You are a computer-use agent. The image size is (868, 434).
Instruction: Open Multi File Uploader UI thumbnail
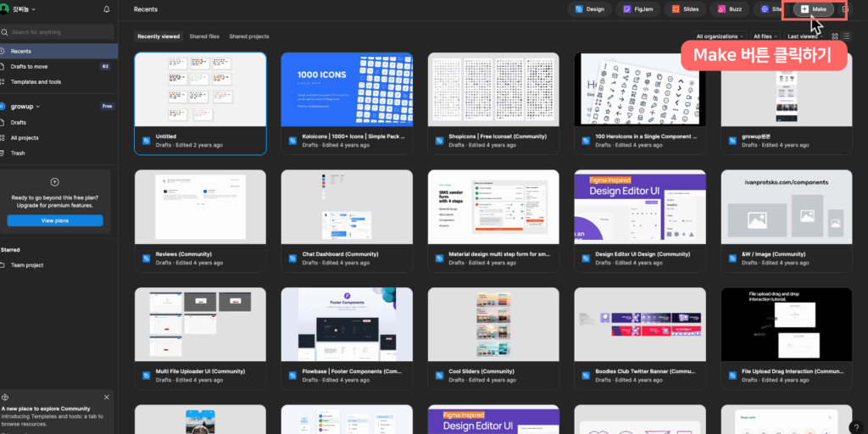click(200, 325)
